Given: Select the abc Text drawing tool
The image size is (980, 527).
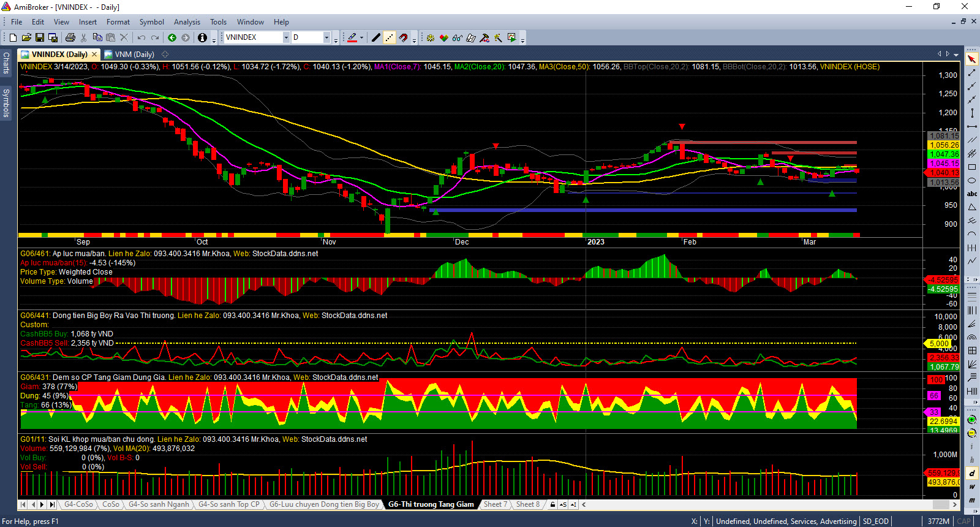Looking at the screenshot, I should pyautogui.click(x=972, y=194).
